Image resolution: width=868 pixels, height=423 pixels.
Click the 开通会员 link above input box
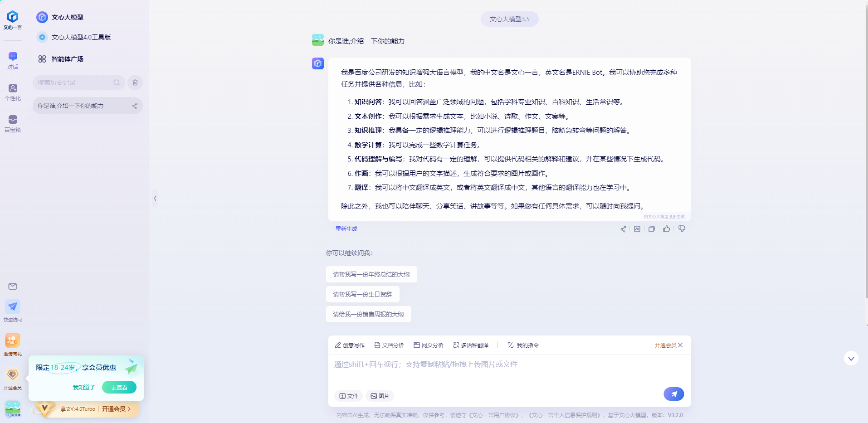click(x=665, y=345)
